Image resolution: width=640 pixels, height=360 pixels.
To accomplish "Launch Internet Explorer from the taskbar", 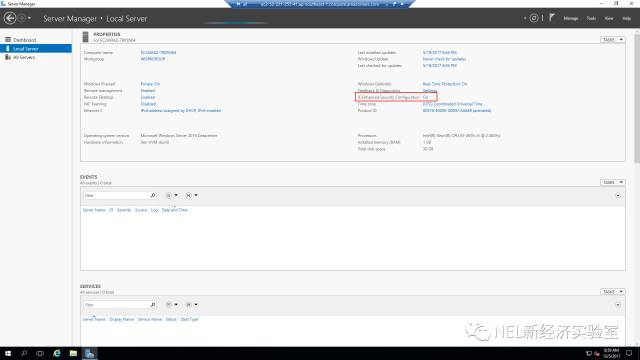I will pos(57,353).
